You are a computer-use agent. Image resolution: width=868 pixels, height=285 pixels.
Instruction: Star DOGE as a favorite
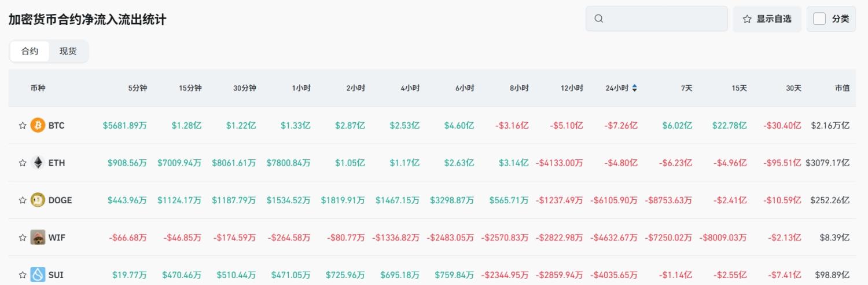(23, 200)
